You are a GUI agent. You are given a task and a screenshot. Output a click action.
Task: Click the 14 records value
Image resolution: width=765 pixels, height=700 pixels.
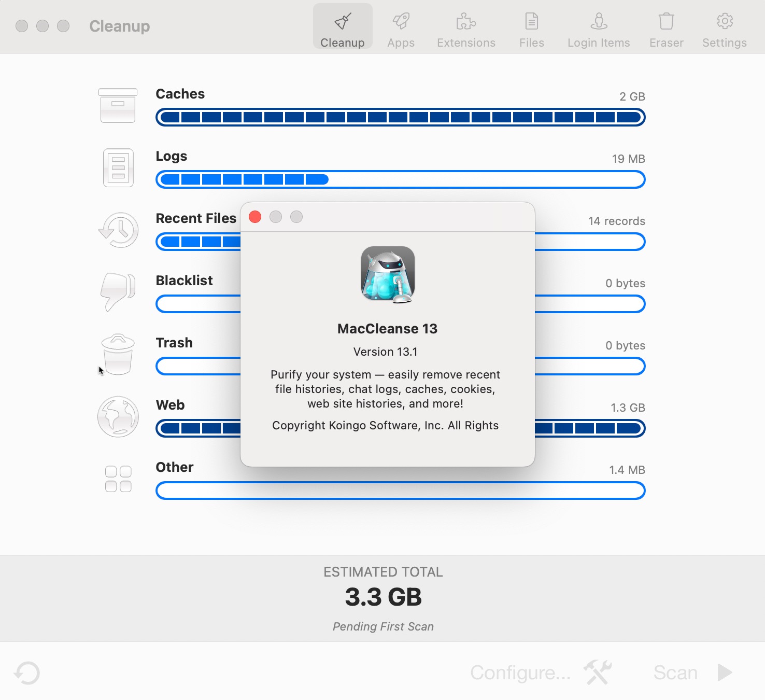click(x=617, y=221)
